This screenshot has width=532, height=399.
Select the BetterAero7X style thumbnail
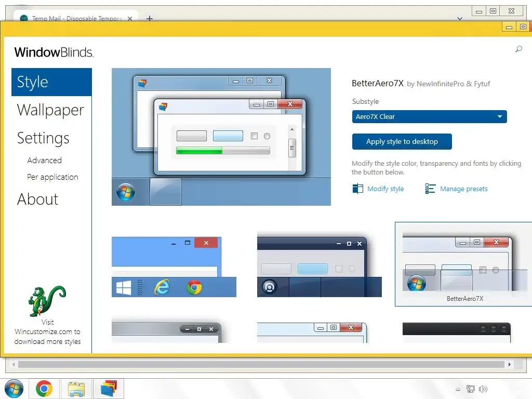pyautogui.click(x=463, y=264)
